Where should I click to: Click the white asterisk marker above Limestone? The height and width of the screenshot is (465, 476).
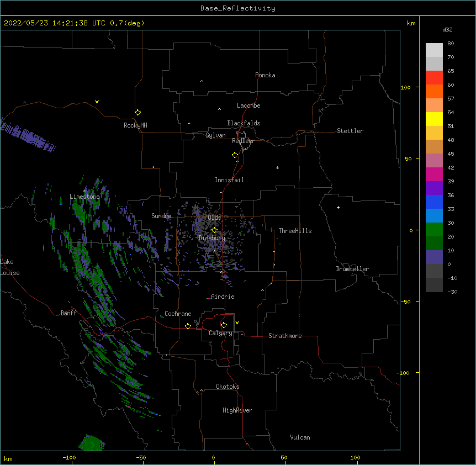click(84, 191)
